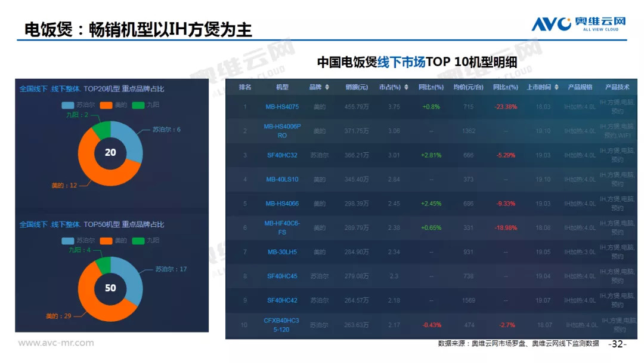Click the 产品技术 column header
The image size is (644, 363).
pyautogui.click(x=617, y=87)
